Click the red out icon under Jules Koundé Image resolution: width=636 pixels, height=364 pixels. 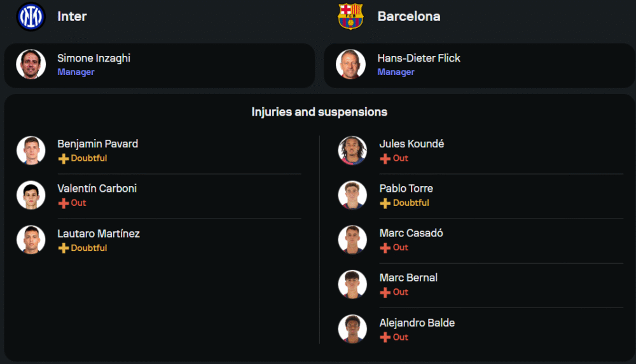(x=385, y=159)
